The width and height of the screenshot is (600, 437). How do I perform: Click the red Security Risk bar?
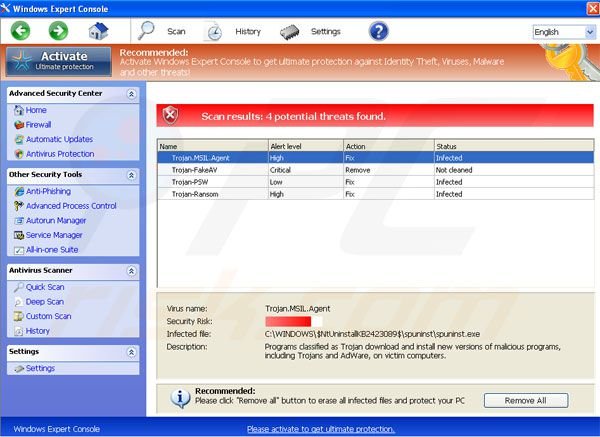pyautogui.click(x=288, y=321)
